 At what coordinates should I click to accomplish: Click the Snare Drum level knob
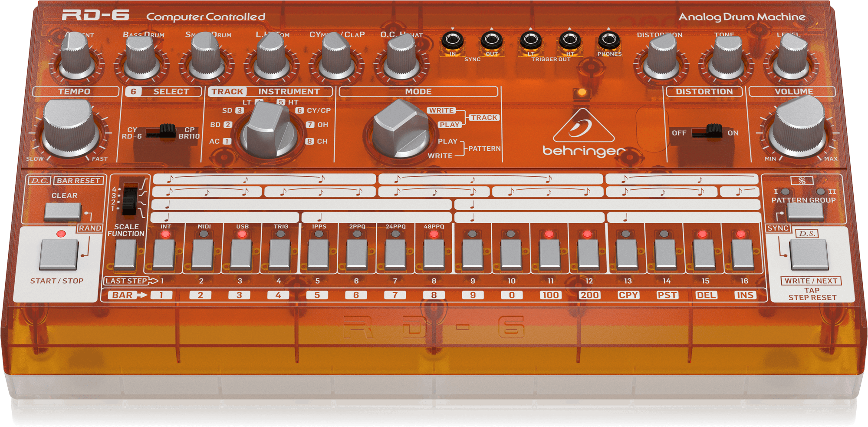point(206,56)
